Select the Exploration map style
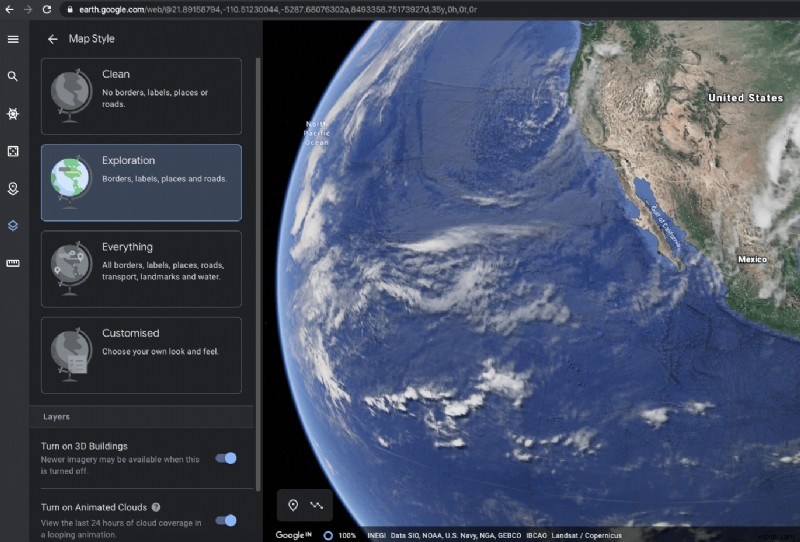Viewport: 800px width, 542px height. point(141,183)
